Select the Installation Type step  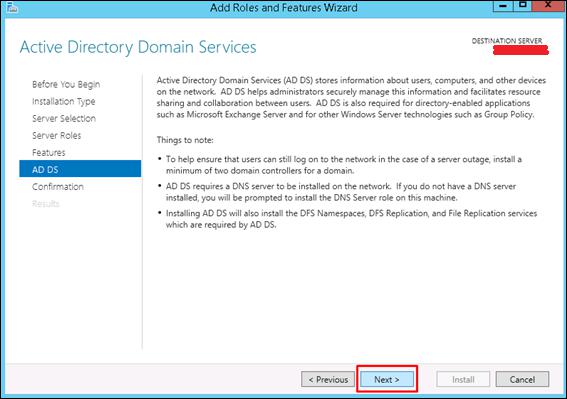[64, 101]
